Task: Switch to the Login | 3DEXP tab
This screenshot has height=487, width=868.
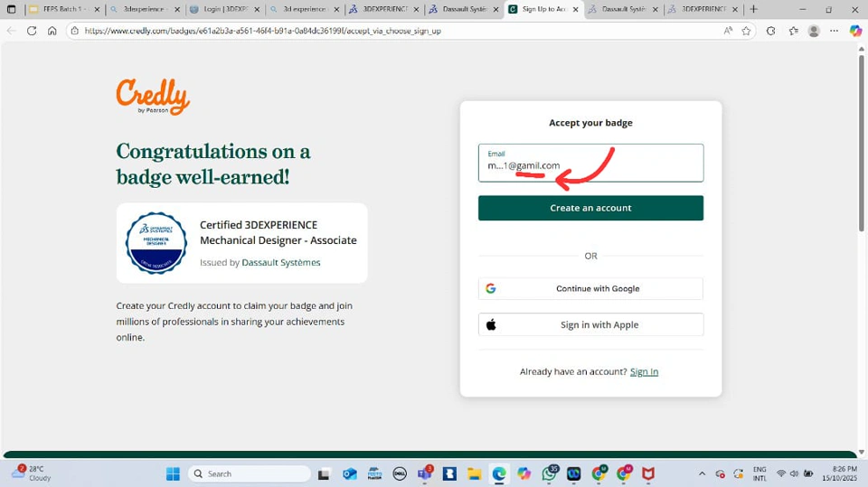Action: [x=225, y=9]
